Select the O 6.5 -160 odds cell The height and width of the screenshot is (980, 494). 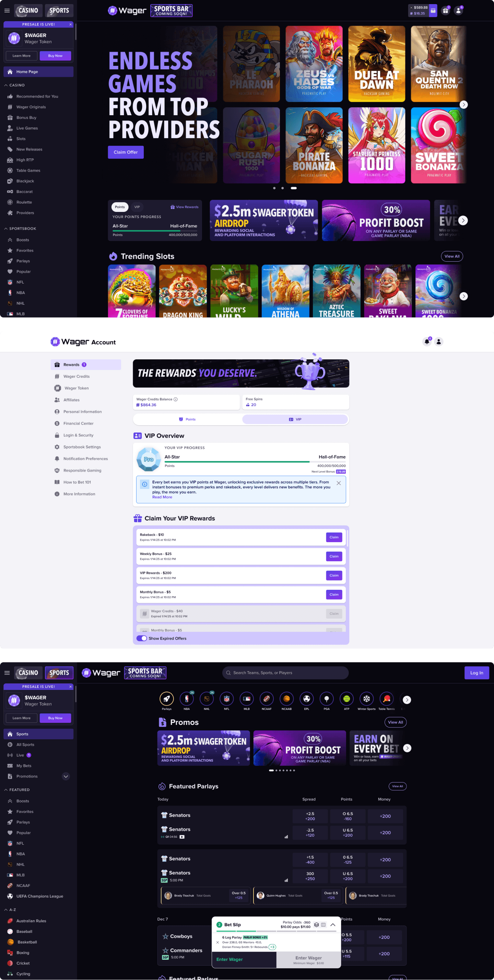pos(347,816)
